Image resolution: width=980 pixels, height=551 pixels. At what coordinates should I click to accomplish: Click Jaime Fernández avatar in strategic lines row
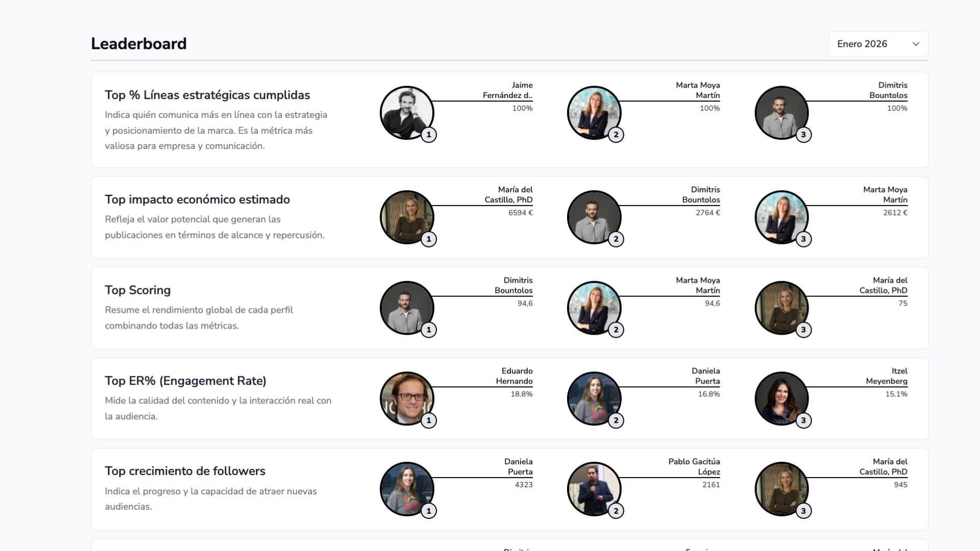pos(406,113)
